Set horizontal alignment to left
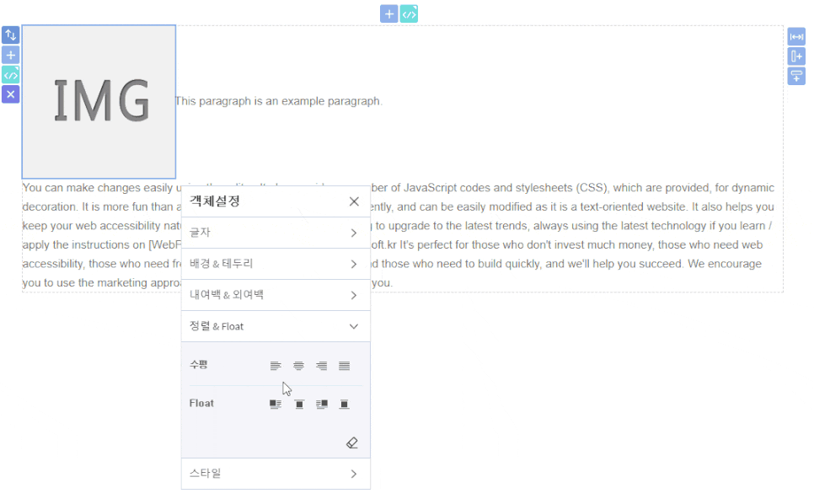This screenshot has width=814, height=504. [x=276, y=366]
